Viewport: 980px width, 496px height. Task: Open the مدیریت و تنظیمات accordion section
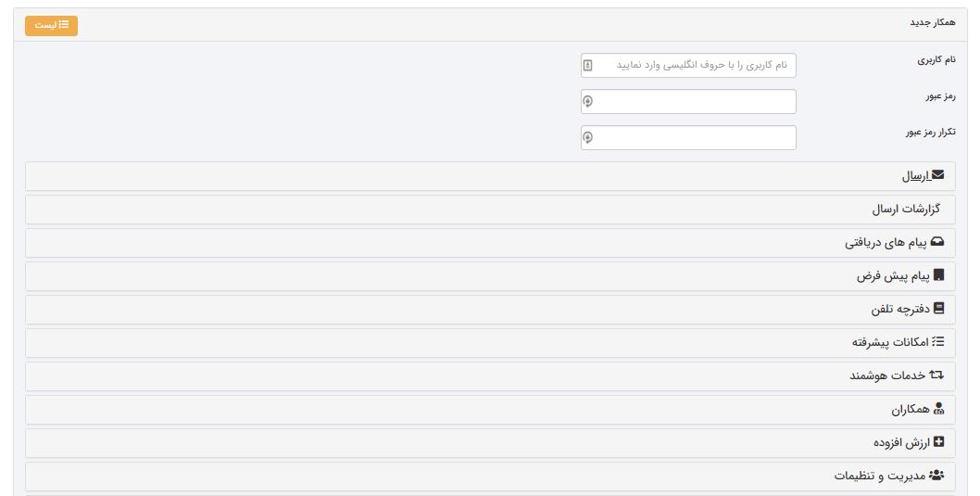[490, 476]
